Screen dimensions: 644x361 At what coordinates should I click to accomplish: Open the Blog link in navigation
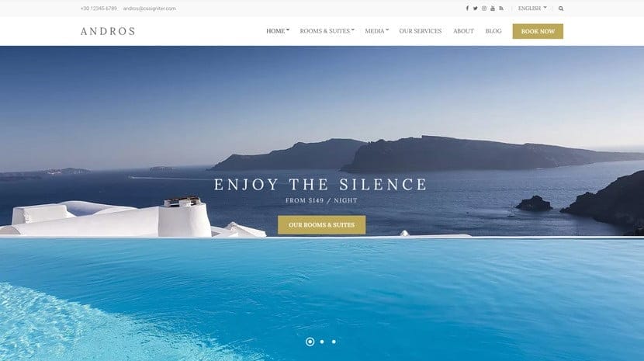coord(493,31)
